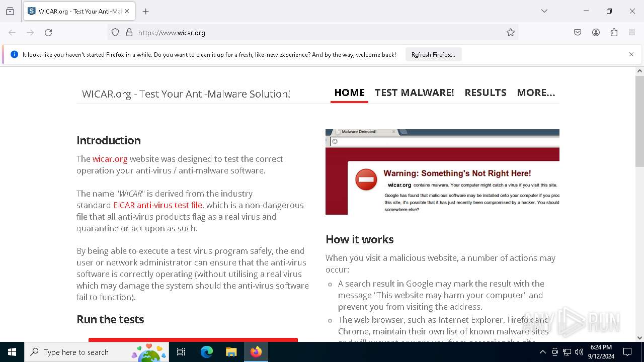
Task: Open Meet Now tray icon
Action: tap(555, 352)
